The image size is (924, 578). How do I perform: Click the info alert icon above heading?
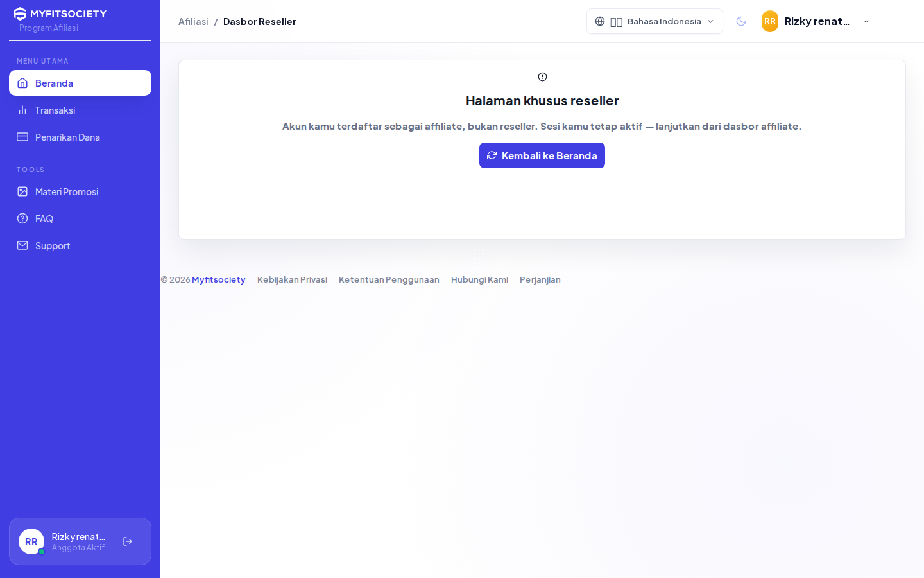tap(542, 77)
